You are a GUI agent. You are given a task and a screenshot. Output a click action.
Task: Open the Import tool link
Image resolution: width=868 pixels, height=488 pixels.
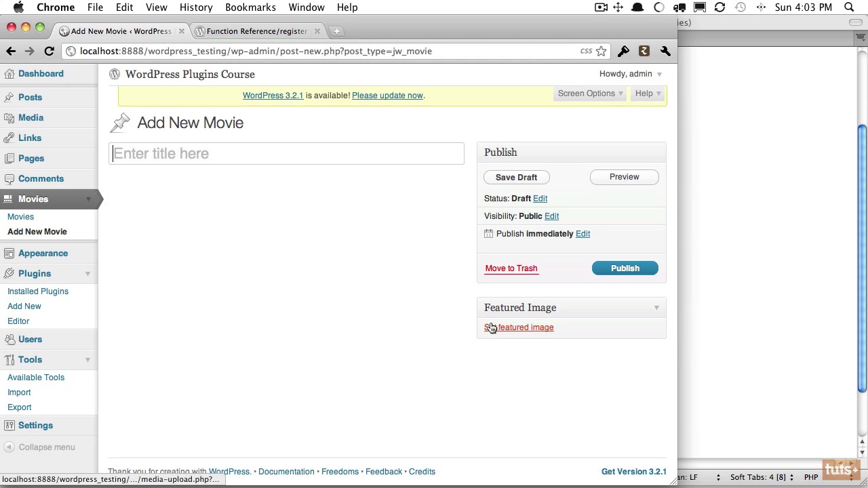coord(19,392)
